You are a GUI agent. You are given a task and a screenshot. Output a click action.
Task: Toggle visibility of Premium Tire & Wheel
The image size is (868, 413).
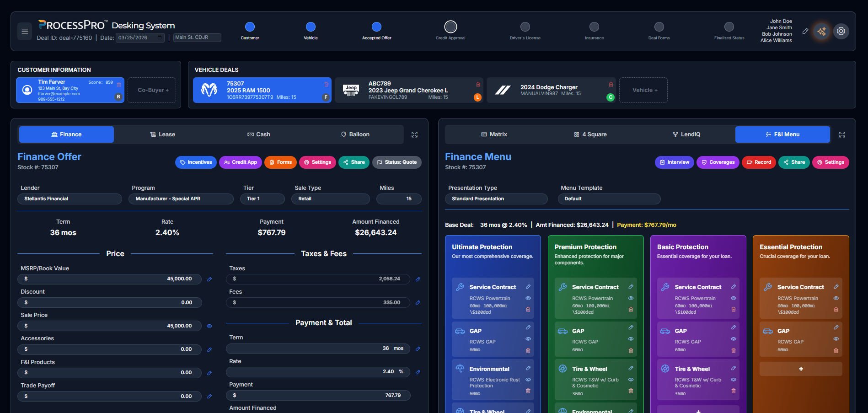tap(631, 380)
